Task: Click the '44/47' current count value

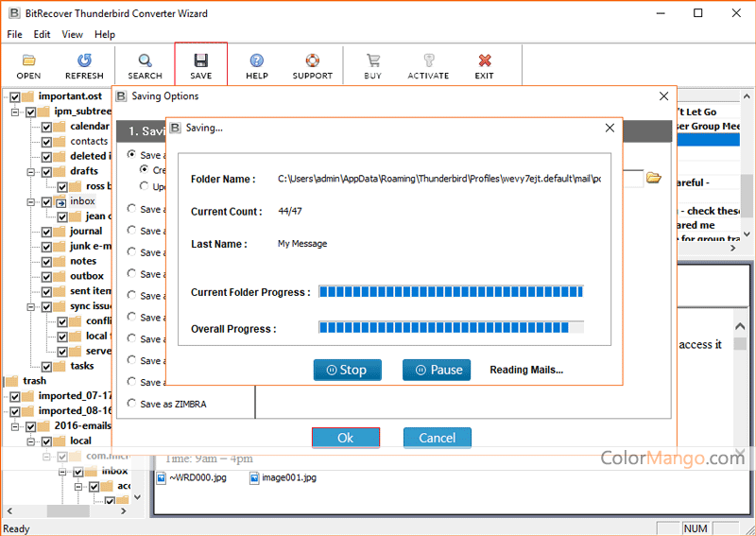Action: point(290,211)
